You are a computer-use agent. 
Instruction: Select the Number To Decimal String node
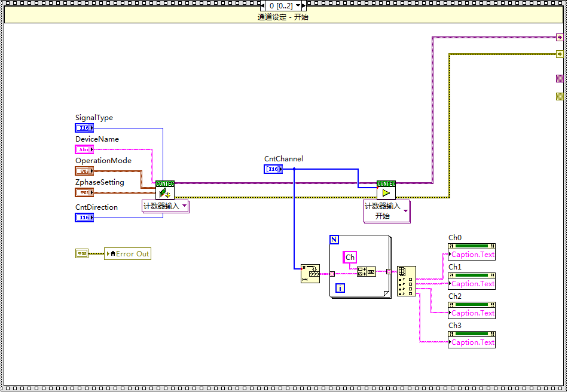click(x=310, y=273)
